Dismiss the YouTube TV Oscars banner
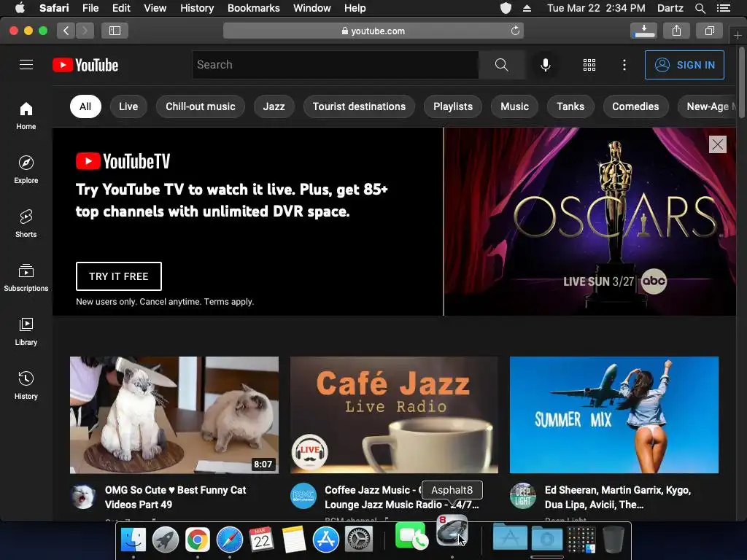 718,144
